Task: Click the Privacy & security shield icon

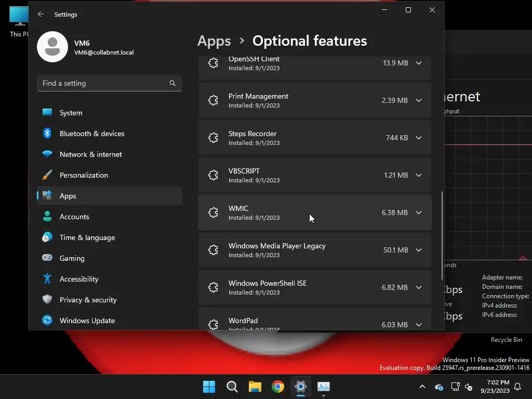Action: point(47,299)
